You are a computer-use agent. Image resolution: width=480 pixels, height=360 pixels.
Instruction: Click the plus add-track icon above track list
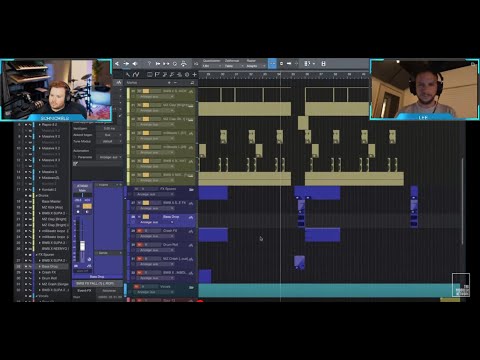pos(195,74)
